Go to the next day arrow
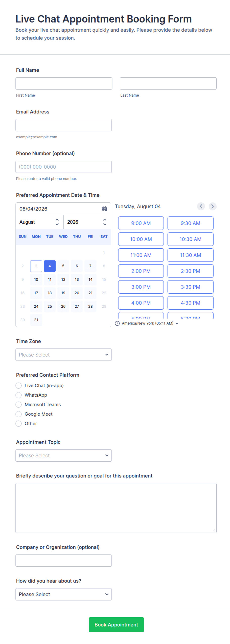The image size is (230, 644). (x=212, y=206)
